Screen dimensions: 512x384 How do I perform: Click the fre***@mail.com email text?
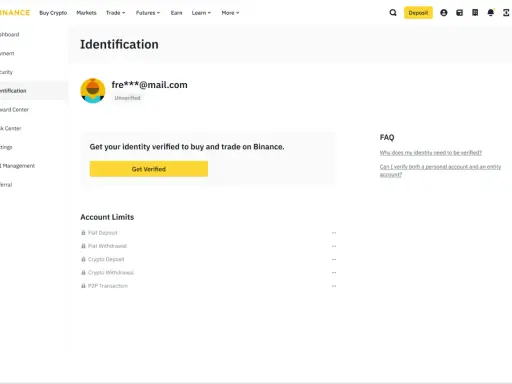(149, 85)
